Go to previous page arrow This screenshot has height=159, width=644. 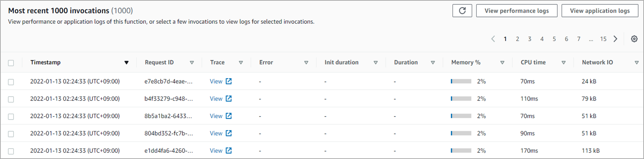click(x=493, y=39)
